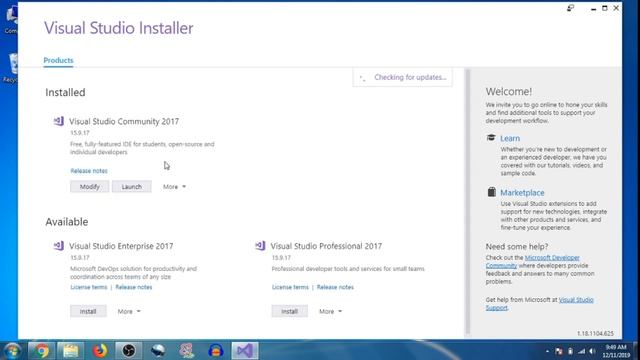
Task: Open Release notes for Visual Studio Community
Action: pyautogui.click(x=89, y=171)
